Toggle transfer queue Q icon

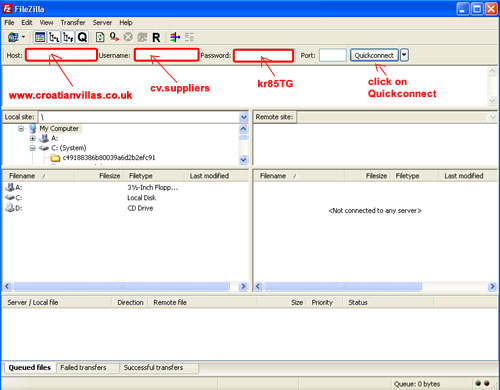coord(82,37)
